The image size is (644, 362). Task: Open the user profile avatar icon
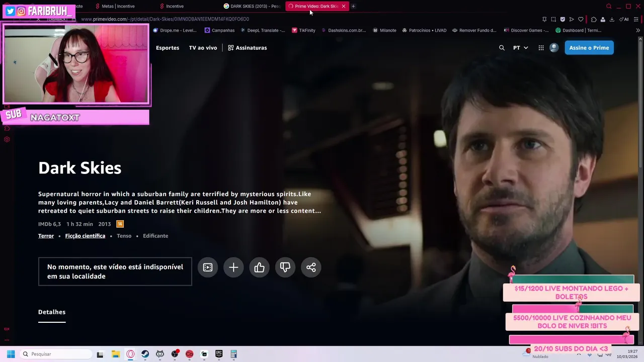coord(554,48)
